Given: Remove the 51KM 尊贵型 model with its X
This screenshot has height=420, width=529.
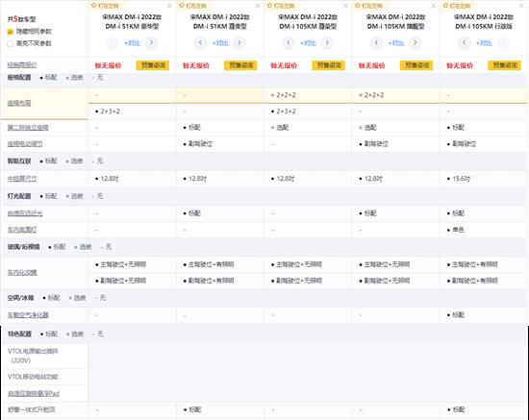Looking at the screenshot, I should pos(258,6).
